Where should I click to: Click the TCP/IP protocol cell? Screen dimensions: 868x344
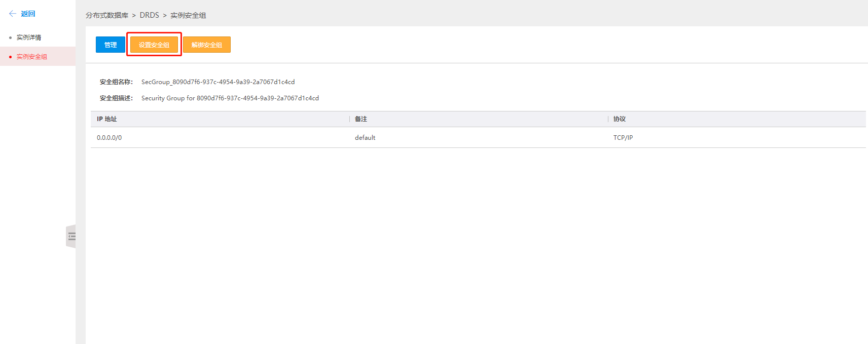click(x=623, y=138)
